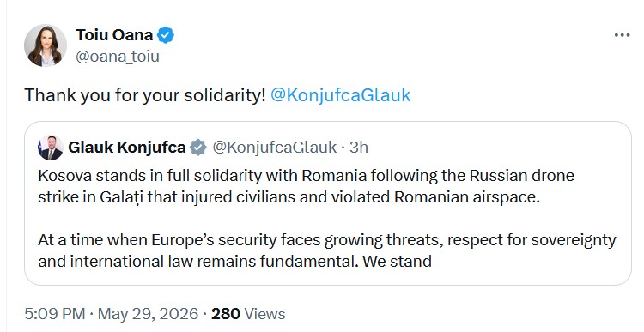Open @KonjufcaGlauk handle in quoted post
The height and width of the screenshot is (332, 644).
point(275,148)
